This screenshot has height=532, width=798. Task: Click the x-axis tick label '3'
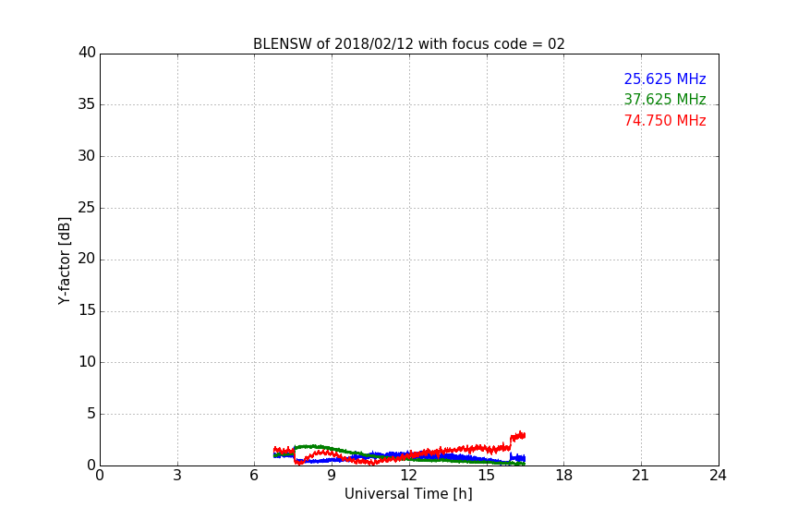click(177, 476)
